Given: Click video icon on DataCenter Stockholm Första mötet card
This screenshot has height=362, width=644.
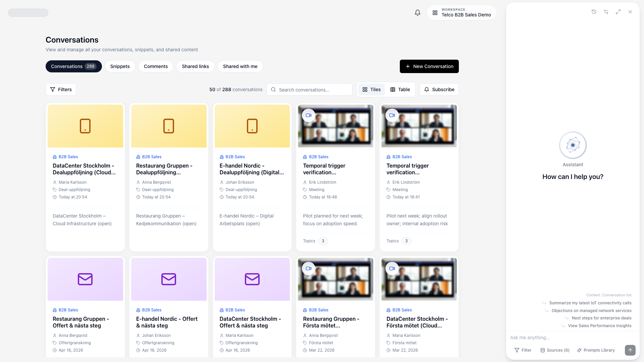Looking at the screenshot, I should pos(392,268).
